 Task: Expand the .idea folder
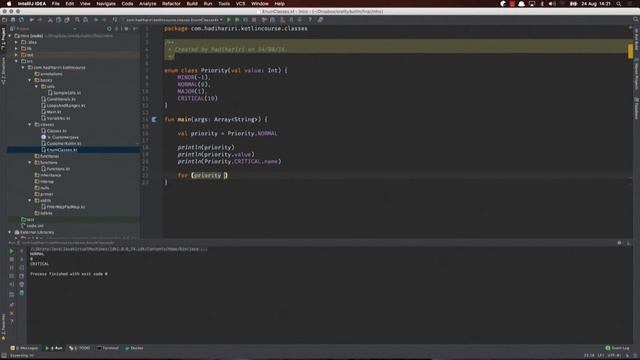tap(16, 42)
